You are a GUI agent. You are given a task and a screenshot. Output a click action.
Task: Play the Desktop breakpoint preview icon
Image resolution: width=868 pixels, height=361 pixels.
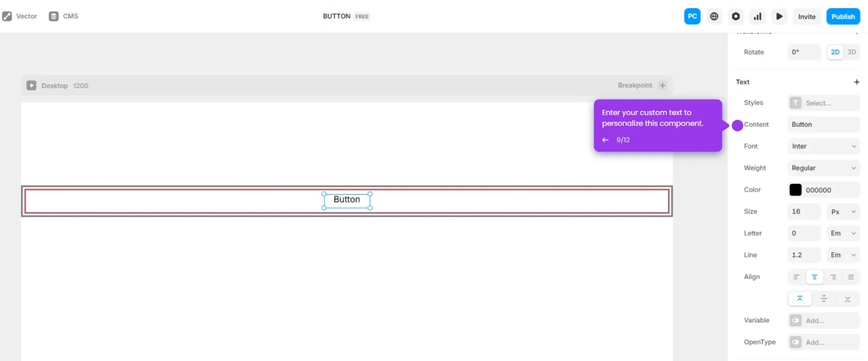[31, 85]
